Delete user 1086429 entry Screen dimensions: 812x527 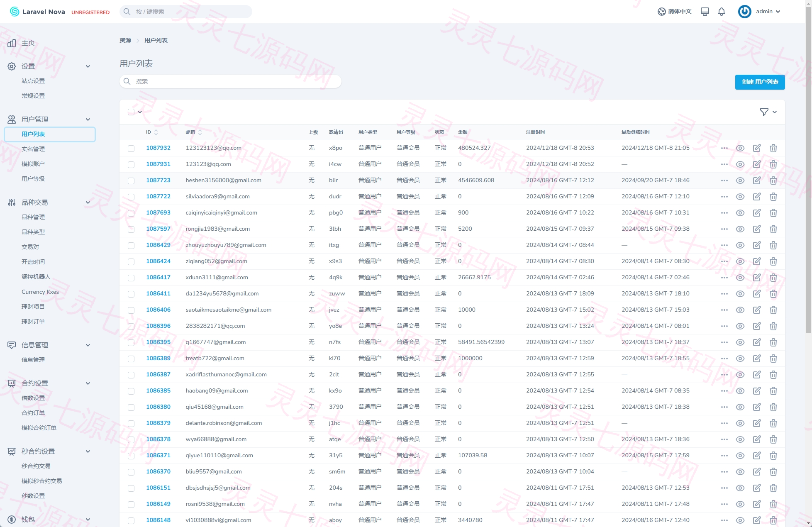(x=773, y=245)
